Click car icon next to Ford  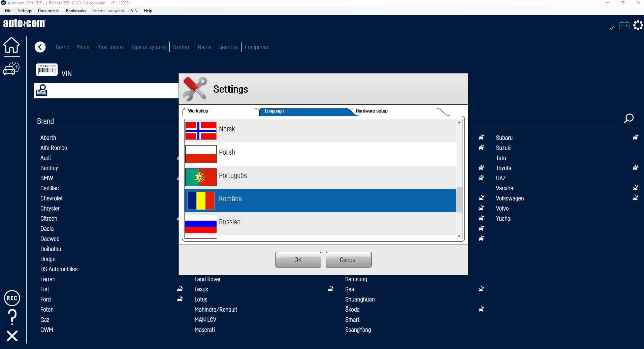(180, 299)
